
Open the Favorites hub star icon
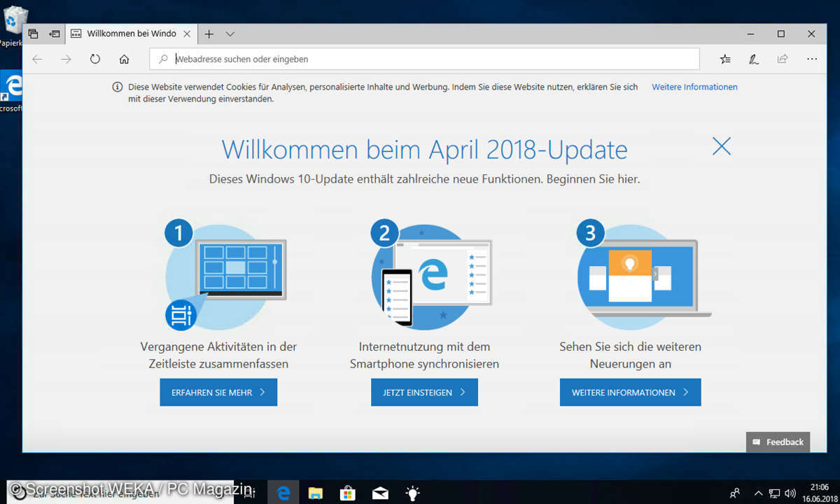tap(725, 59)
